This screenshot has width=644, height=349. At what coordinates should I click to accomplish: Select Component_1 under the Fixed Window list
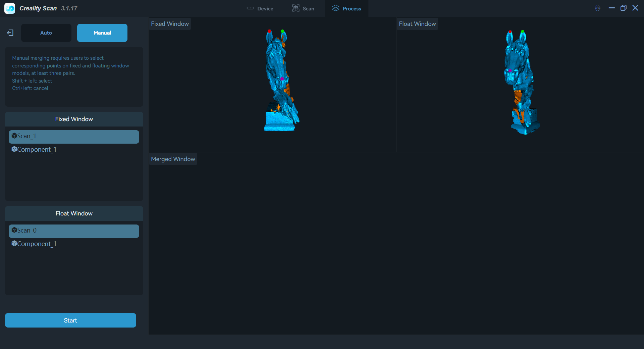[37, 149]
